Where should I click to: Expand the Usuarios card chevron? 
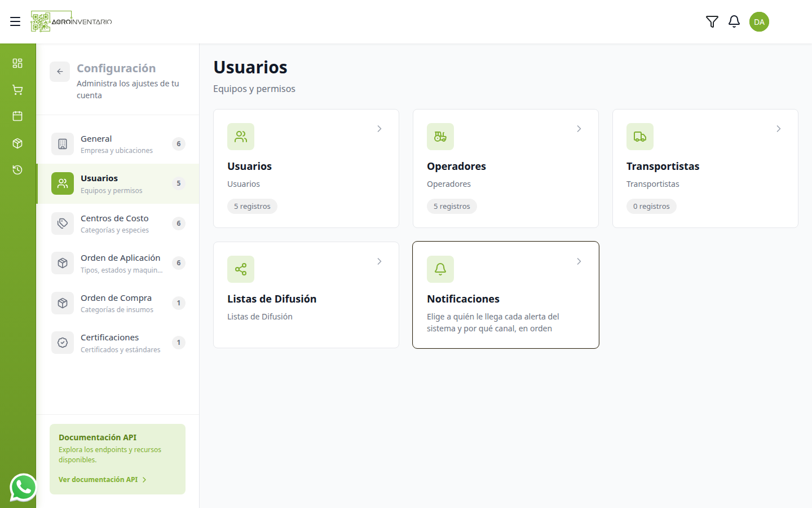(x=379, y=129)
